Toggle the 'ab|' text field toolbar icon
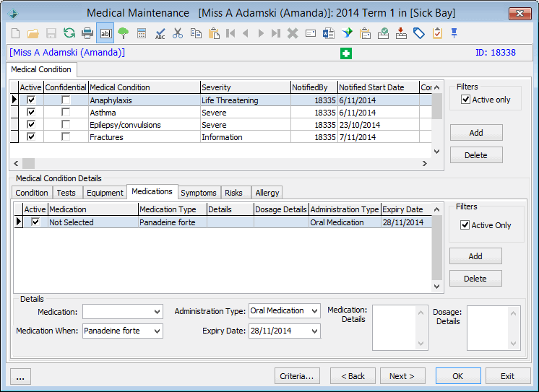The width and height of the screenshot is (539, 392). coord(105,33)
